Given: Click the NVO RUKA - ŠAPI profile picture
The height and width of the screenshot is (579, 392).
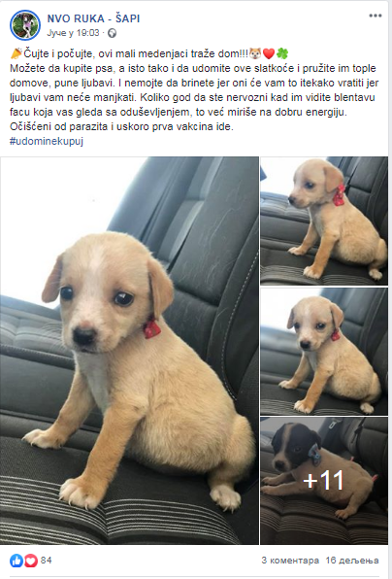Looking at the screenshot, I should tap(25, 24).
